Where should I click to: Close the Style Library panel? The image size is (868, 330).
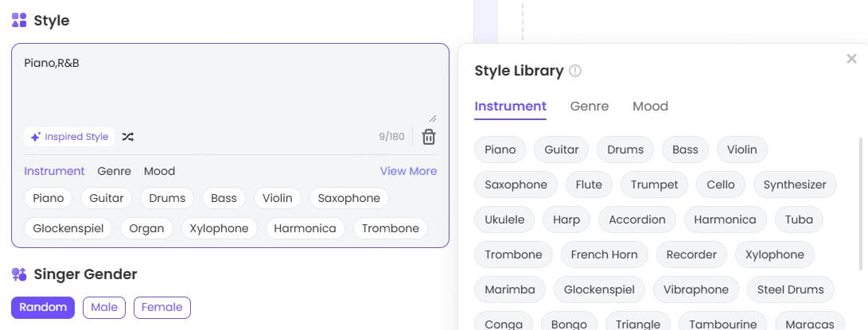(x=851, y=59)
